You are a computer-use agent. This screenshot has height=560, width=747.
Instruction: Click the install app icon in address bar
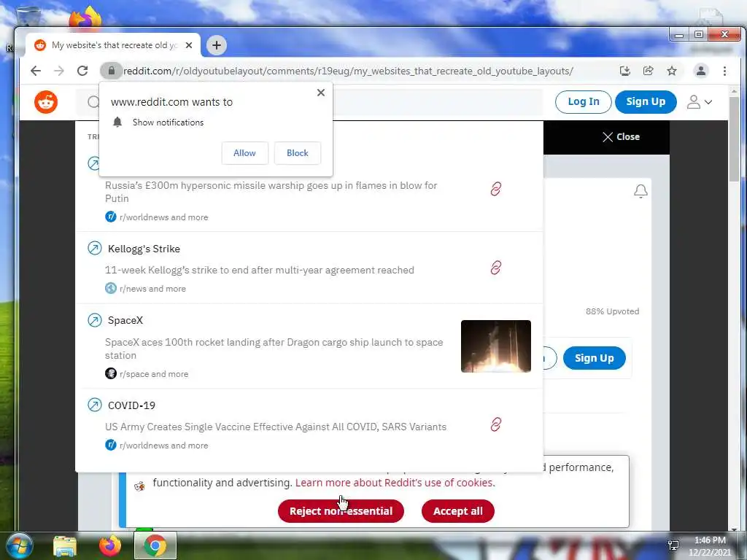pyautogui.click(x=624, y=71)
